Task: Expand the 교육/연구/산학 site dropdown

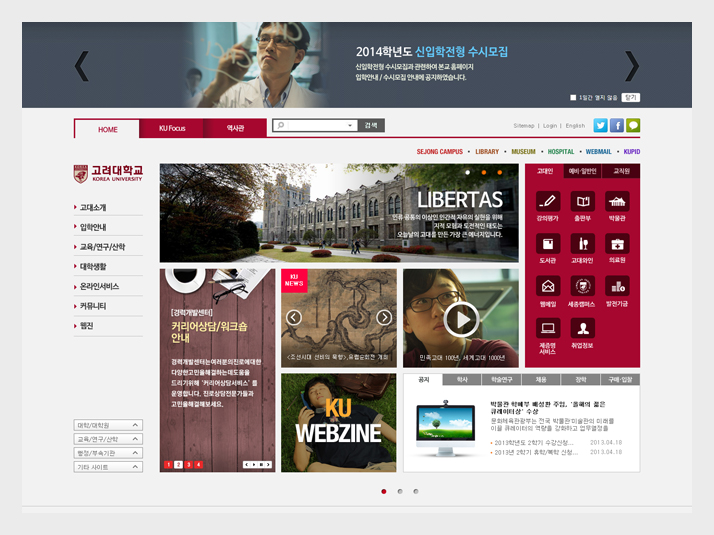Action: tap(108, 439)
